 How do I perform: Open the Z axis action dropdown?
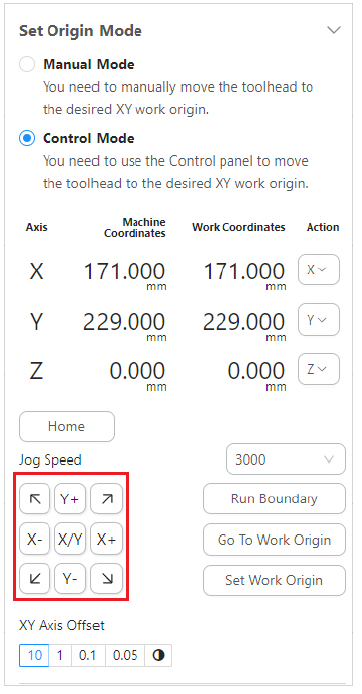click(319, 369)
